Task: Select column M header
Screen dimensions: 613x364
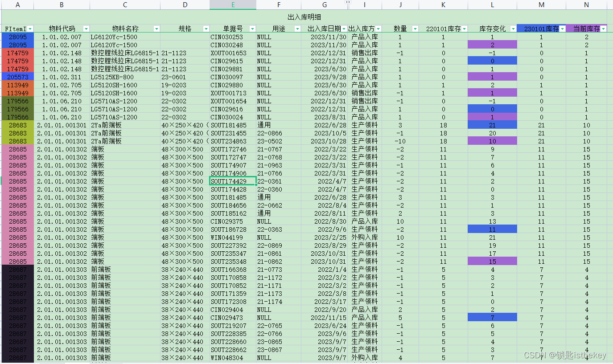Action: 541,5
